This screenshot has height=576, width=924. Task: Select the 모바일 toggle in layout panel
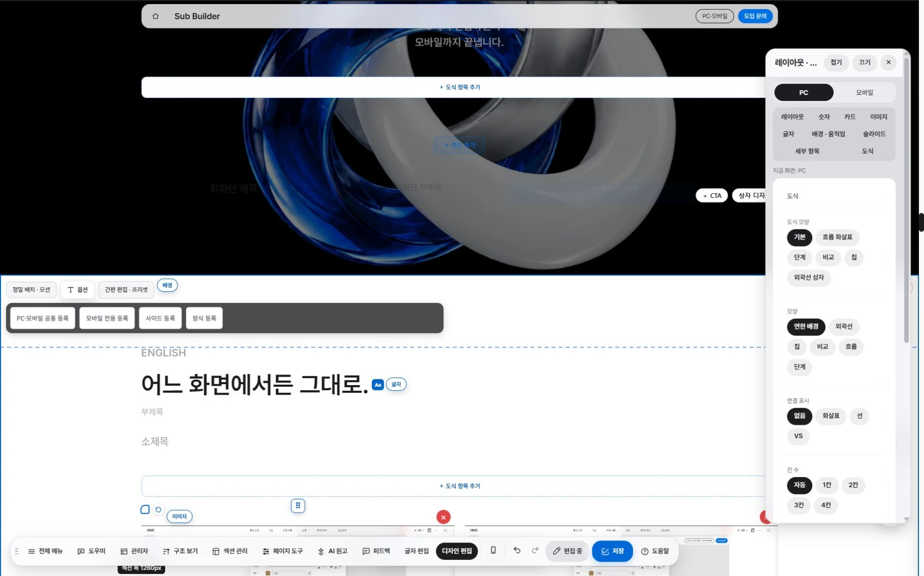864,92
